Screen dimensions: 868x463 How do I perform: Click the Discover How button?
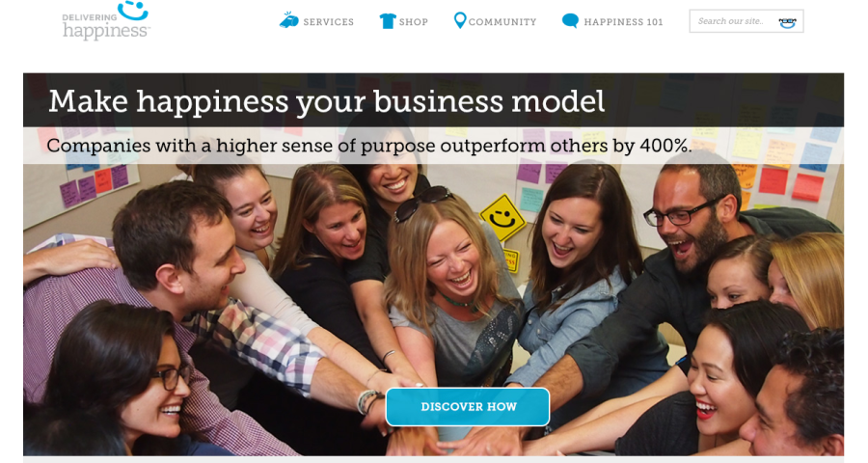(468, 406)
